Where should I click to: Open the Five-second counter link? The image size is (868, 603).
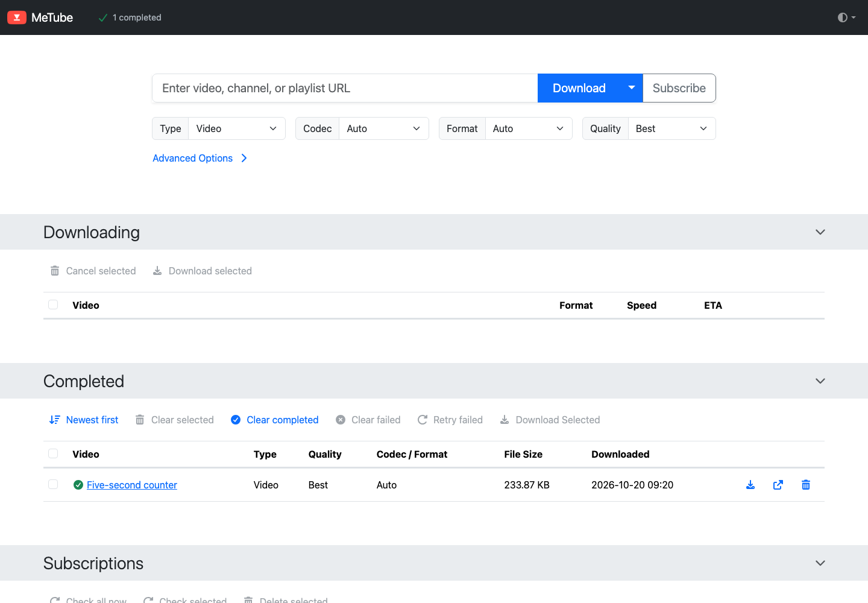(x=132, y=485)
